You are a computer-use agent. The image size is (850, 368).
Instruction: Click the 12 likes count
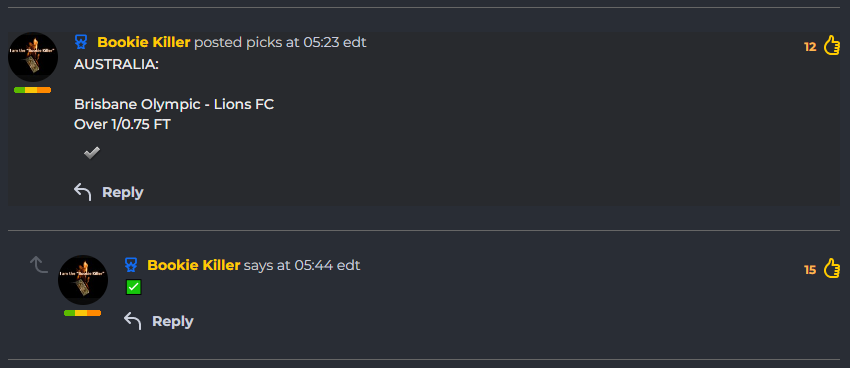[x=810, y=47]
